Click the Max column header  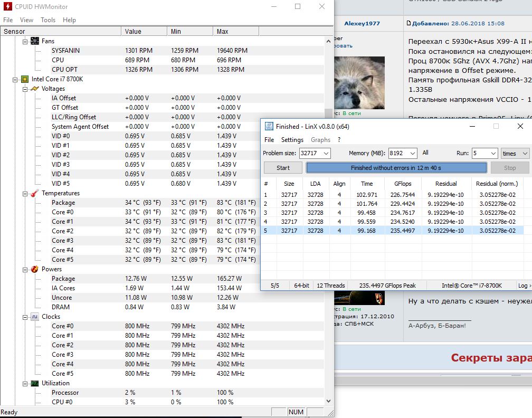pos(236,32)
